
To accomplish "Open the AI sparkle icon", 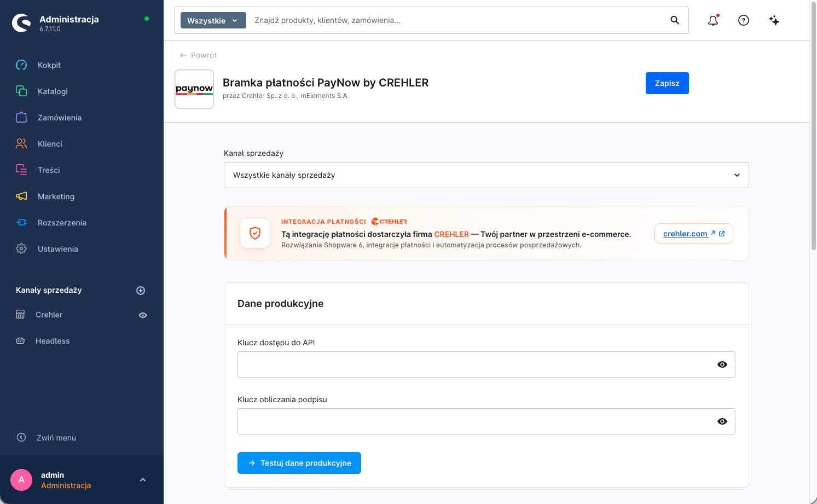I will pyautogui.click(x=774, y=20).
